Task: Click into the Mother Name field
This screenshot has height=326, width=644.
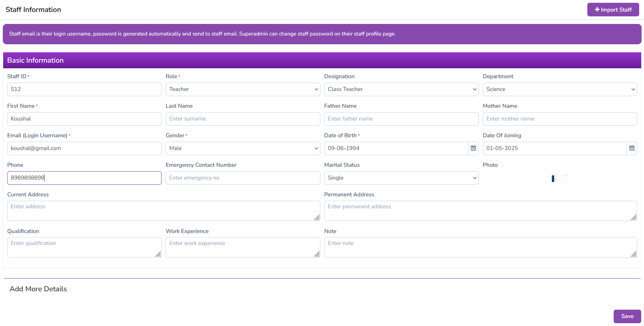Action: [559, 119]
